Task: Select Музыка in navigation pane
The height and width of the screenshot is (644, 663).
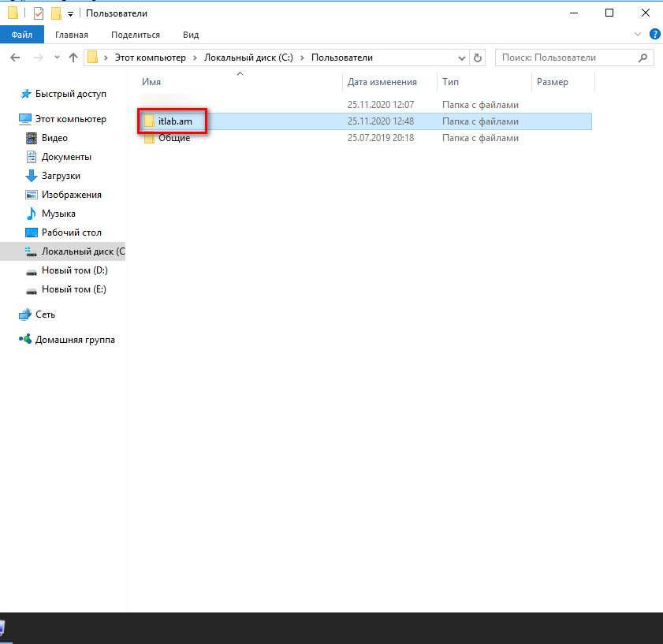Action: point(58,214)
